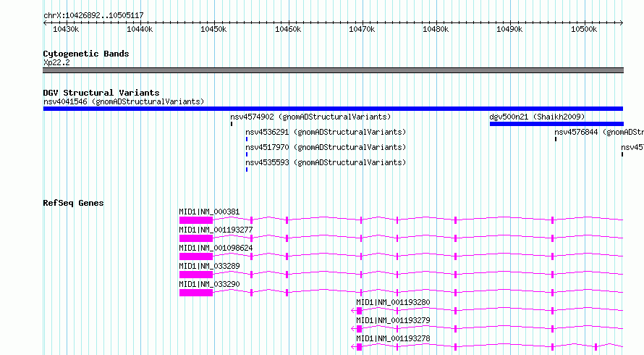Select the Cytogenetic Bands track heading

tap(86, 54)
